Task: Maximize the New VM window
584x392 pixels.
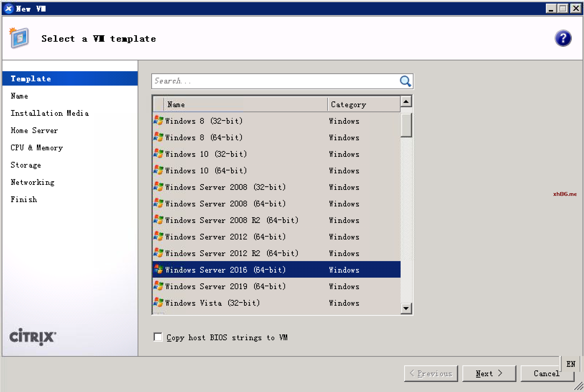Action: [x=563, y=9]
